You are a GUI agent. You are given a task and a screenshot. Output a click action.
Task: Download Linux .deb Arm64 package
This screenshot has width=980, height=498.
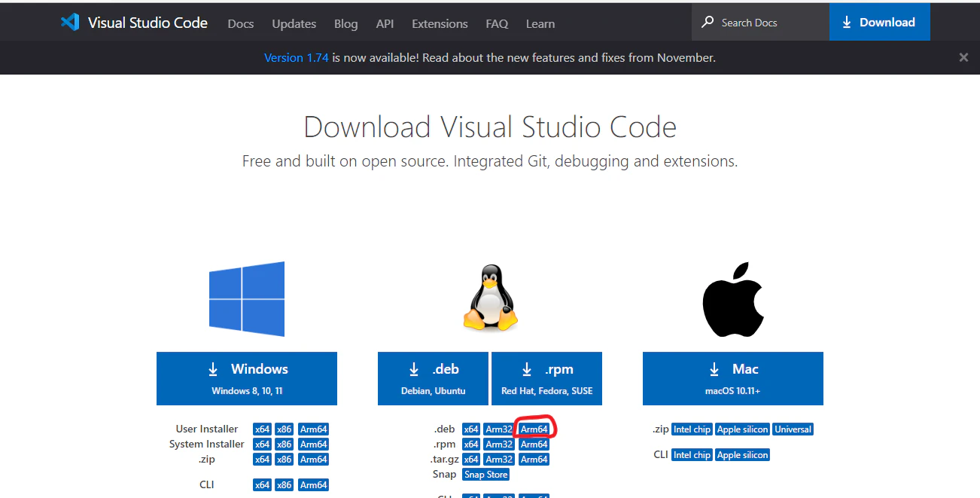pyautogui.click(x=534, y=429)
